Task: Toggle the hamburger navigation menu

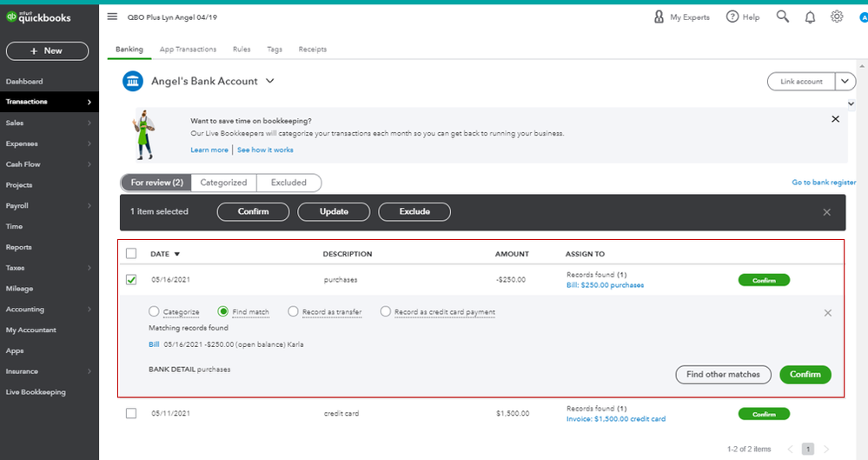Action: pos(112,17)
